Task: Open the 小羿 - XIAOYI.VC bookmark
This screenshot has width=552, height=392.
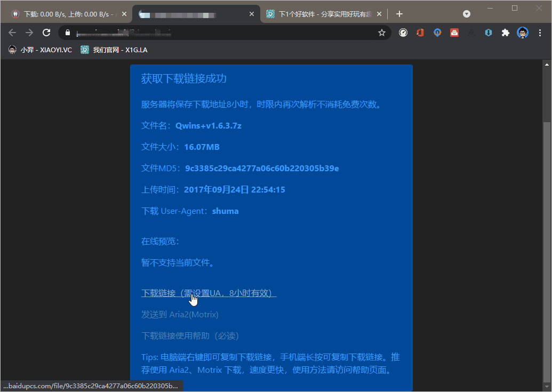Action: click(x=40, y=50)
